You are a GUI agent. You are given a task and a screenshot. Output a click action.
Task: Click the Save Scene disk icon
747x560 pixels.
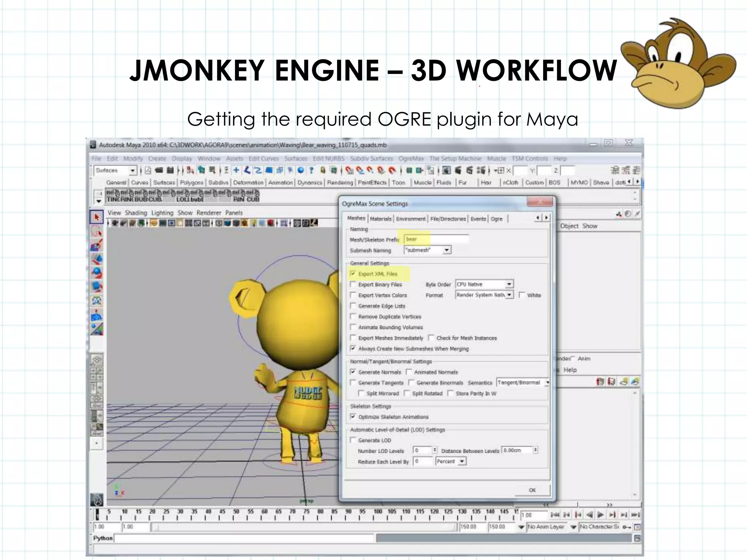(170, 170)
